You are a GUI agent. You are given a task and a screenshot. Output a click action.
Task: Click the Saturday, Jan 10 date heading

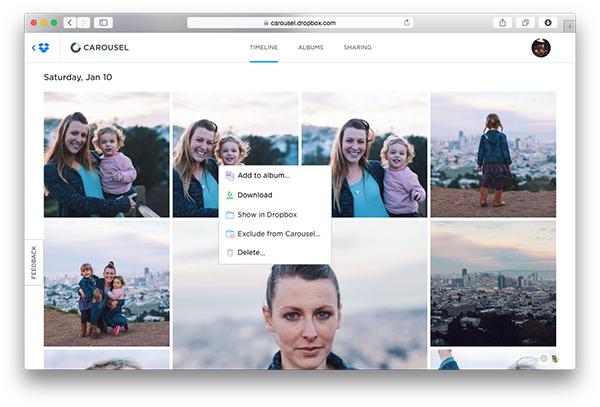coord(78,77)
